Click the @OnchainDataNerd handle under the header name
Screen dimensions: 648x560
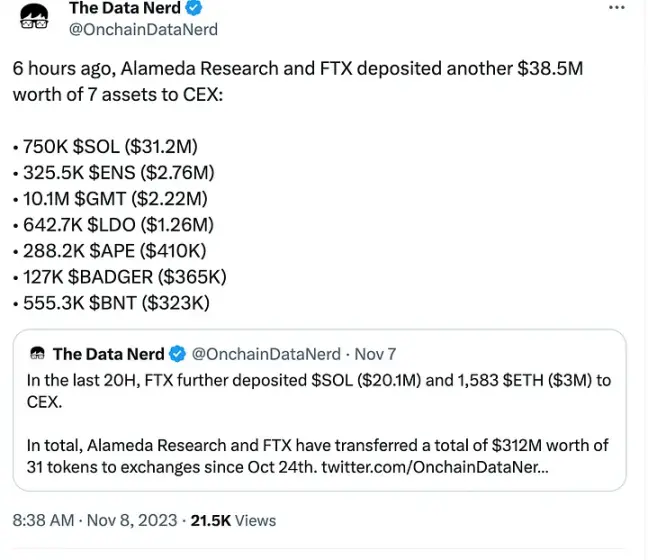point(142,30)
